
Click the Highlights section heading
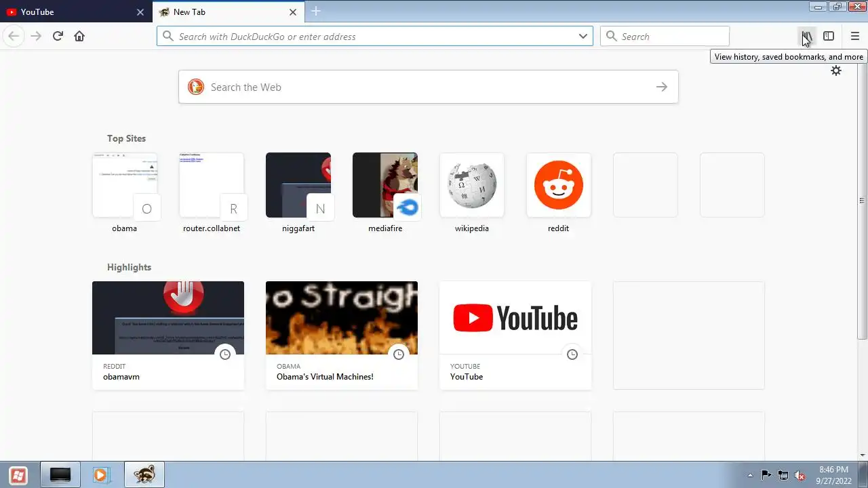tap(129, 267)
